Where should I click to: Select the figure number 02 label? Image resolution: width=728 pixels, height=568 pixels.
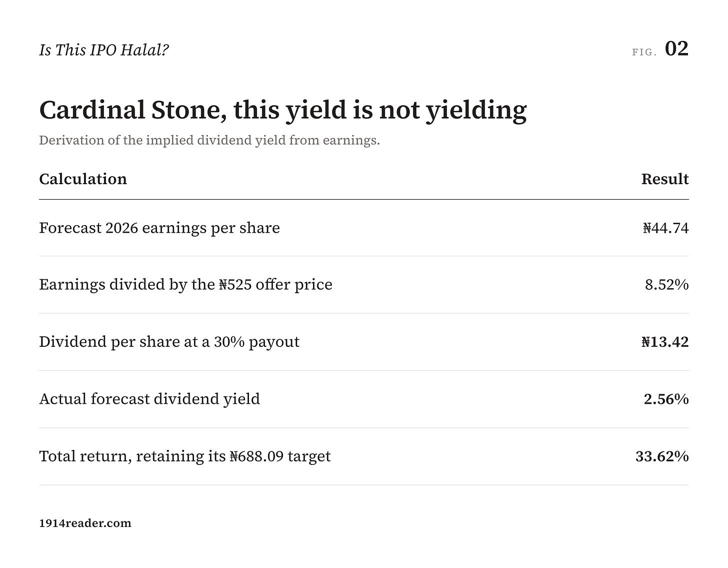coord(676,49)
